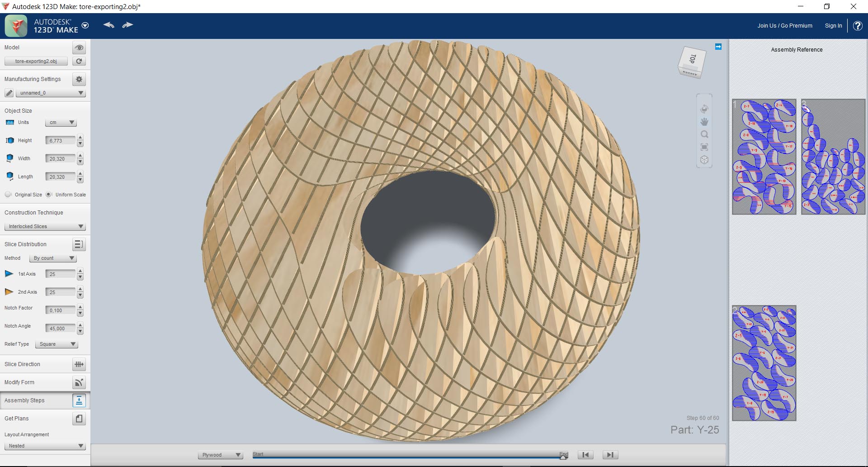Click the Get Plans icon button

[79, 419]
